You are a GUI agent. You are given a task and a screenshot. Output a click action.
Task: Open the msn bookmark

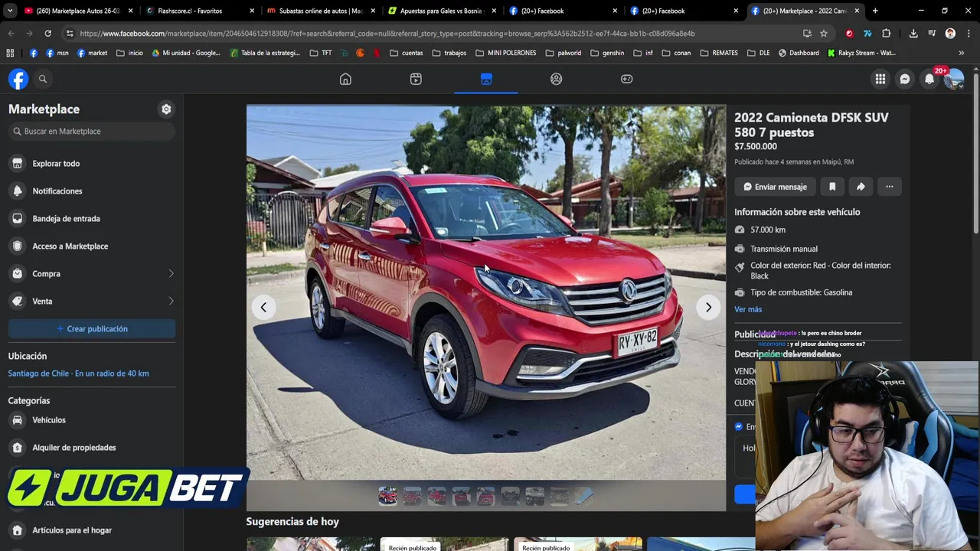point(57,53)
